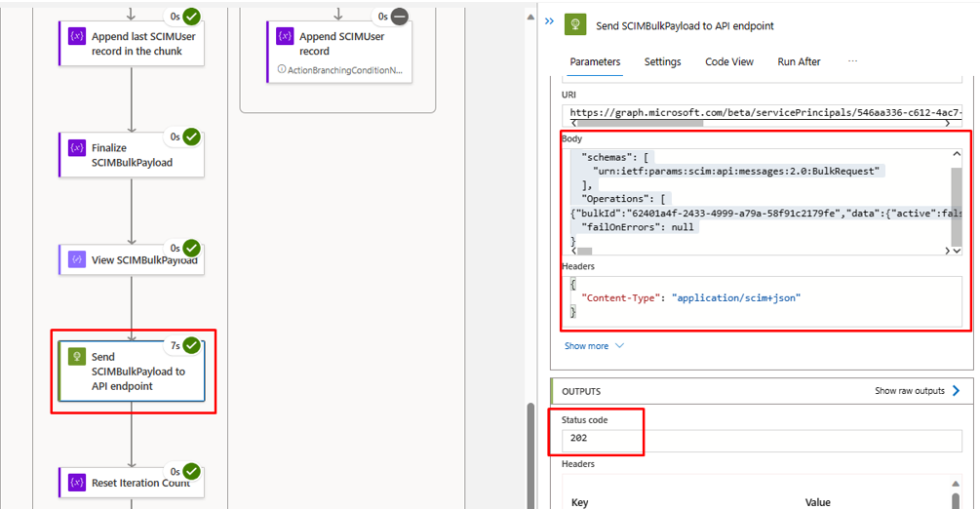Click the 'application/scim+json' header value
Image resolution: width=980 pixels, height=509 pixels.
735,297
